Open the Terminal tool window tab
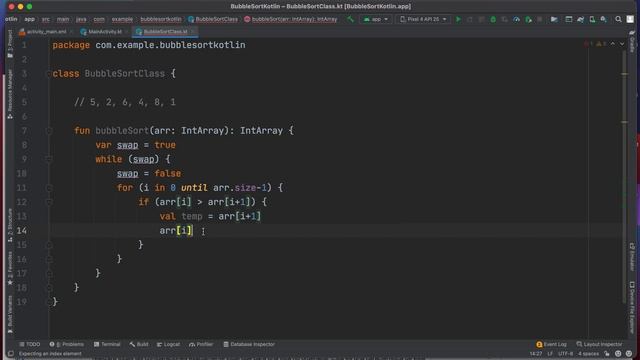 pyautogui.click(x=107, y=344)
